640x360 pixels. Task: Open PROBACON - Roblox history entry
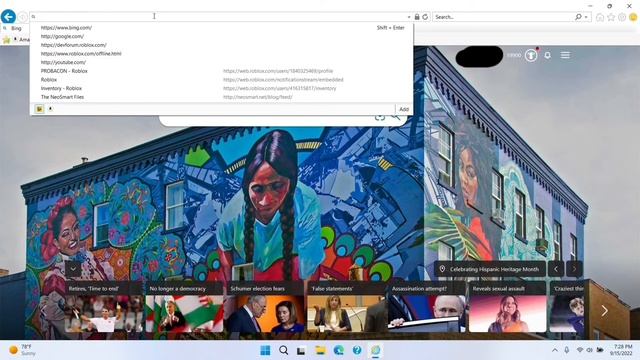[222, 71]
